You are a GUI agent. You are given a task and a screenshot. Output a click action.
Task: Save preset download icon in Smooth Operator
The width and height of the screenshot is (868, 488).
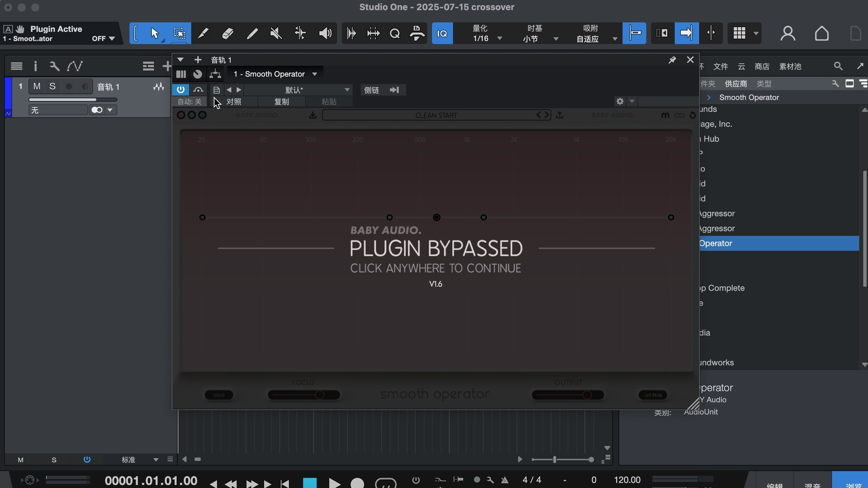coord(312,115)
